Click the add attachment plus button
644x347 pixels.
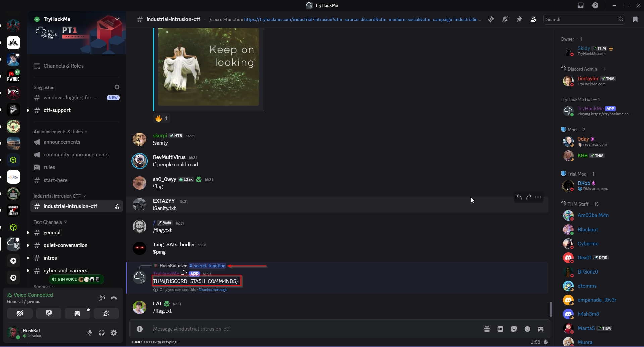pos(140,329)
